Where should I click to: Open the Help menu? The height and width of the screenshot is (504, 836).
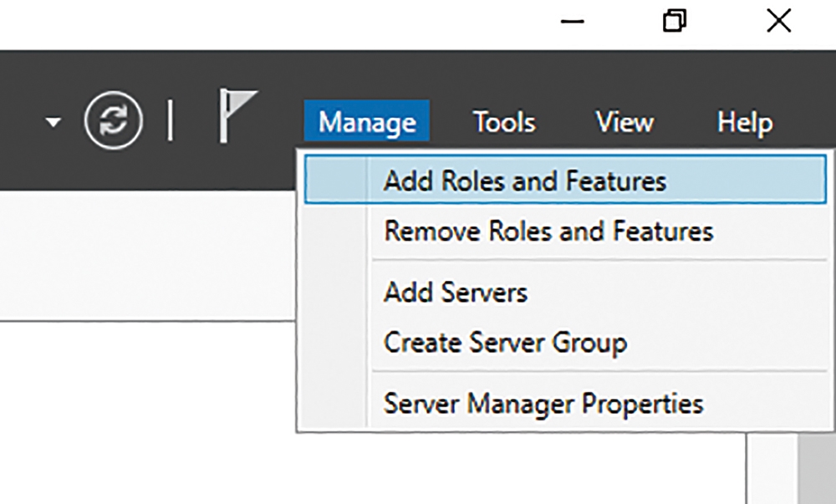[744, 122]
